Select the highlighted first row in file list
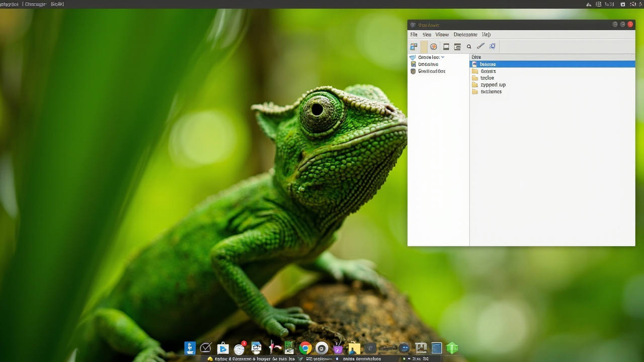The image size is (644, 362). pos(552,64)
